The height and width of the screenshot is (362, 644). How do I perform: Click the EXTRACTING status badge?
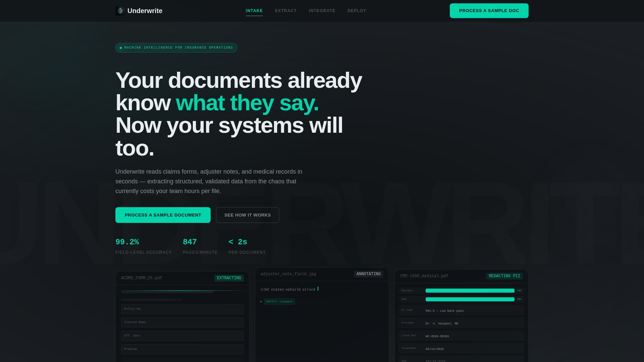[229, 278]
